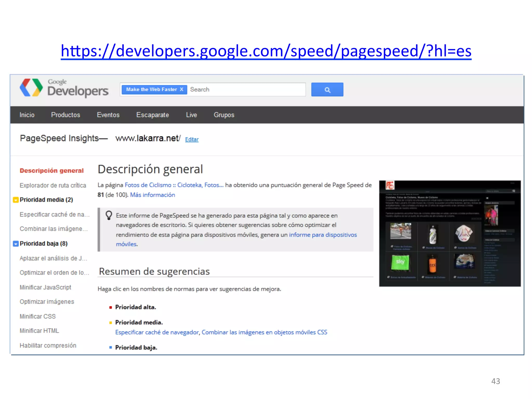Image resolution: width=532 pixels, height=399 pixels.
Task: Open Habilitar compresión sidebar item
Action: 48,345
